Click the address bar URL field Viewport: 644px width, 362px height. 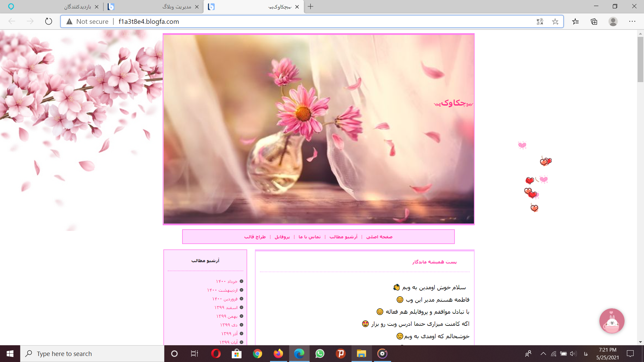point(302,21)
